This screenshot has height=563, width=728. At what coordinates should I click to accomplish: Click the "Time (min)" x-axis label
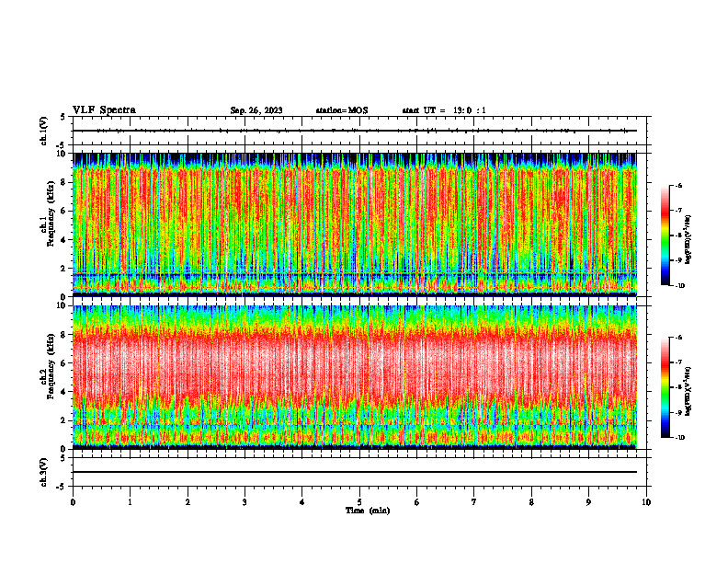pyautogui.click(x=368, y=511)
